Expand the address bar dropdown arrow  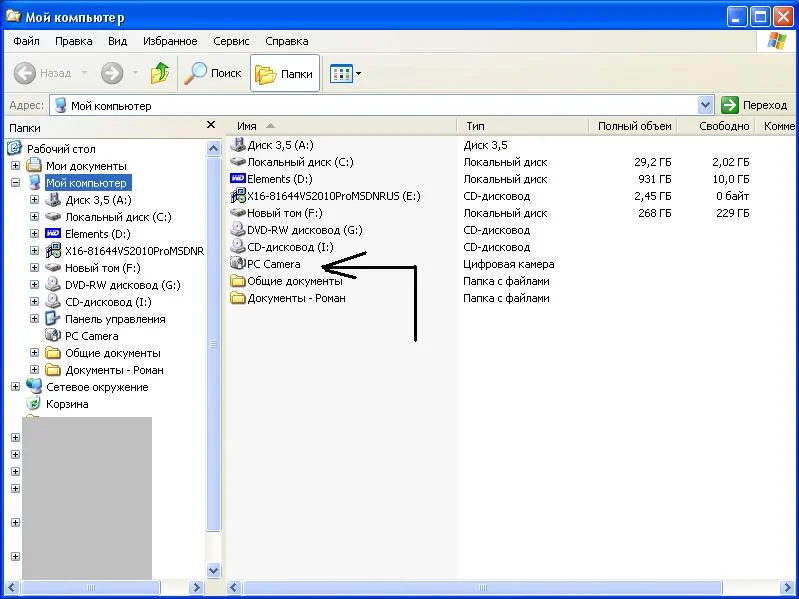tap(705, 106)
